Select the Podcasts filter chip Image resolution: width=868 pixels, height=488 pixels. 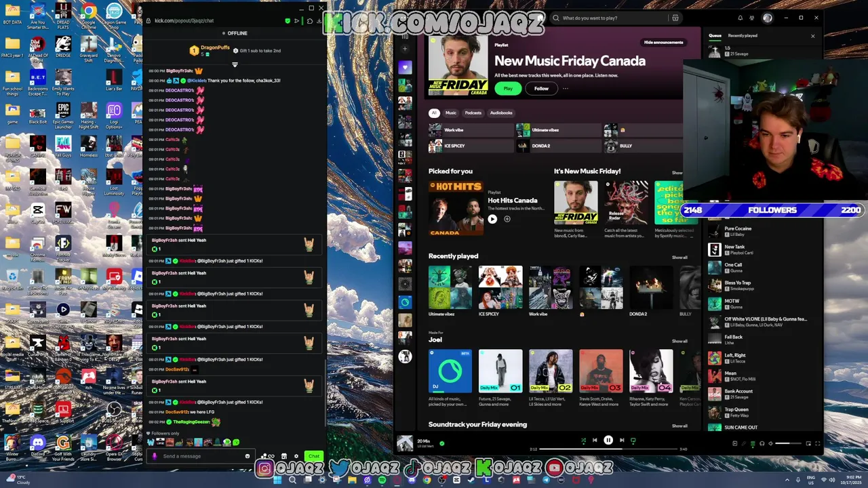click(x=473, y=113)
